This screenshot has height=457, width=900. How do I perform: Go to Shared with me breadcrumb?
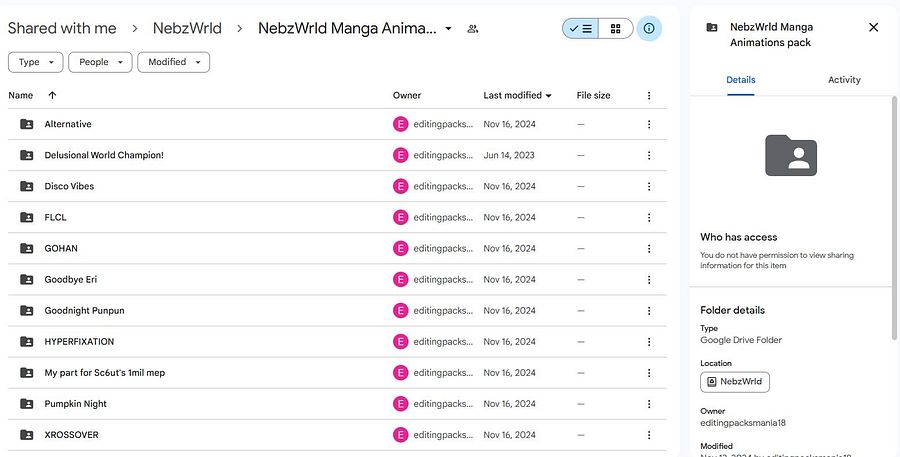pos(62,28)
